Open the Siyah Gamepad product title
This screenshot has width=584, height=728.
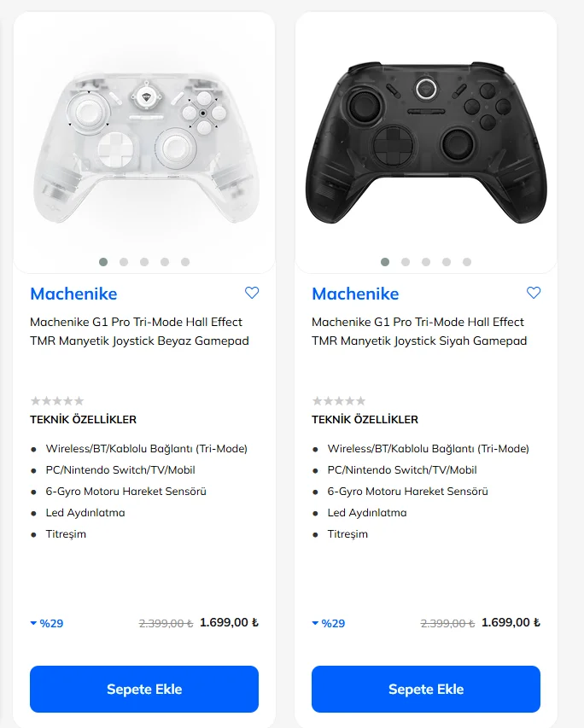(x=418, y=331)
